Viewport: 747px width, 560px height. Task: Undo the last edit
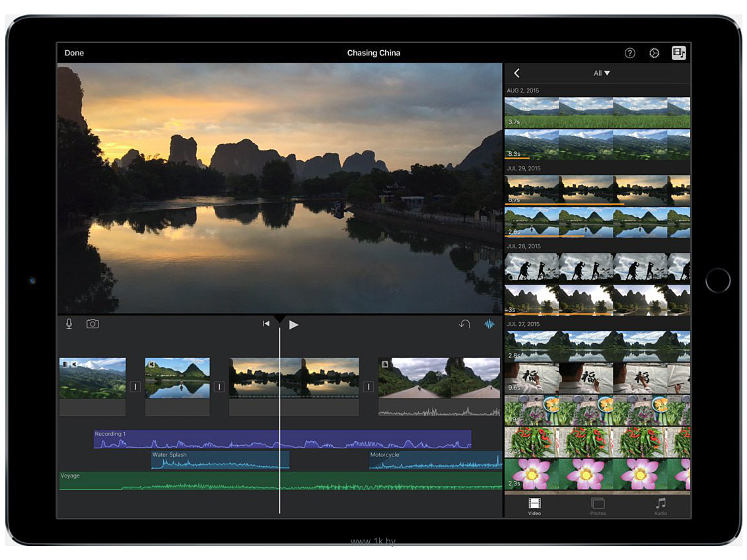coord(464,324)
